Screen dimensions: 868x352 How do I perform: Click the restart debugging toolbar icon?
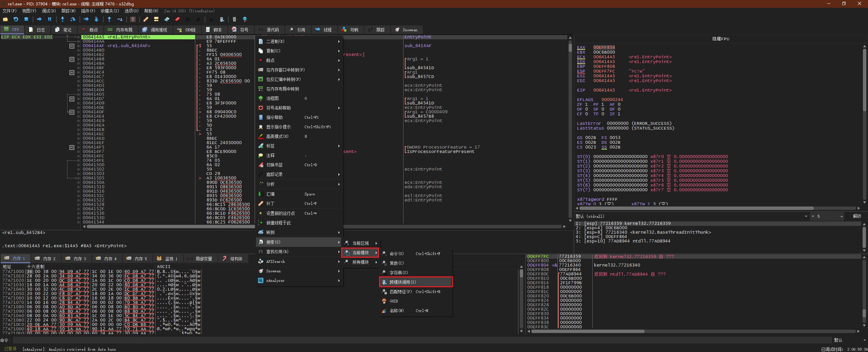point(16,19)
